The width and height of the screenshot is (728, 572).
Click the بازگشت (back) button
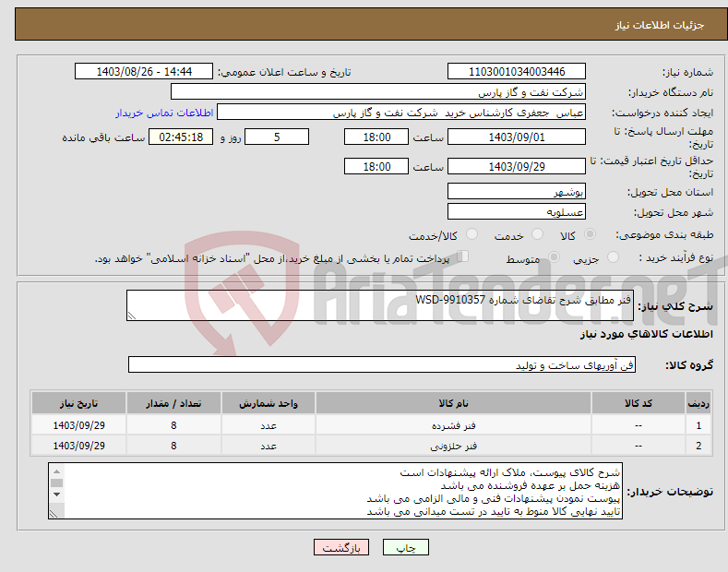341,547
